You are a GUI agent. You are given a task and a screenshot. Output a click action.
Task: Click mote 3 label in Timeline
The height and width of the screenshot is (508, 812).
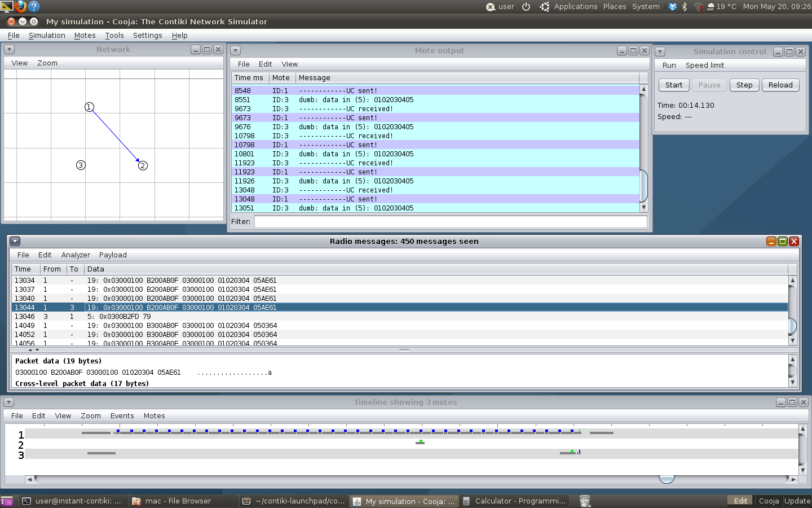(21, 455)
